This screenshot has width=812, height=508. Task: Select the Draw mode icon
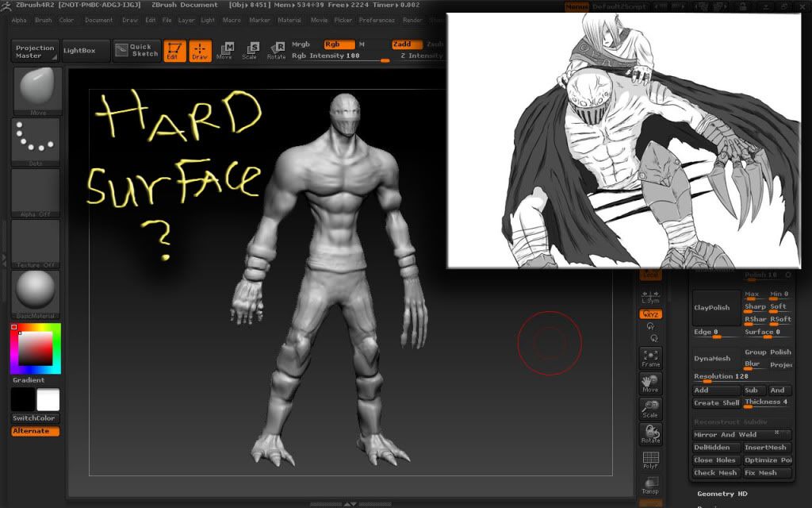pyautogui.click(x=200, y=52)
